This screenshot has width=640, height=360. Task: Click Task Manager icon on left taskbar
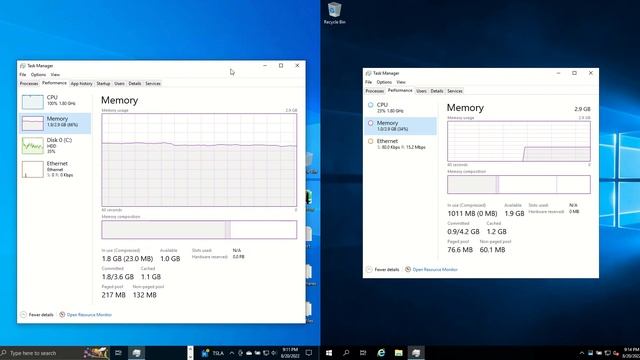[x=136, y=353]
